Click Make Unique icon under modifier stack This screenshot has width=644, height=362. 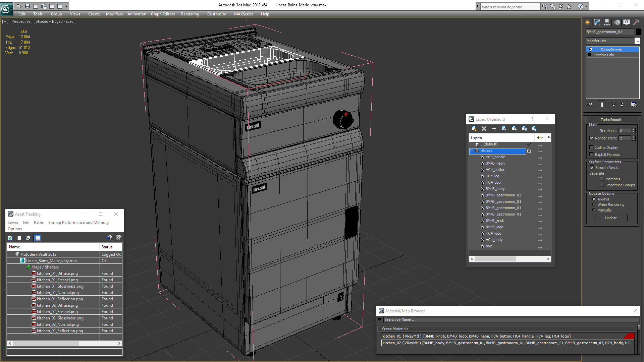613,105
